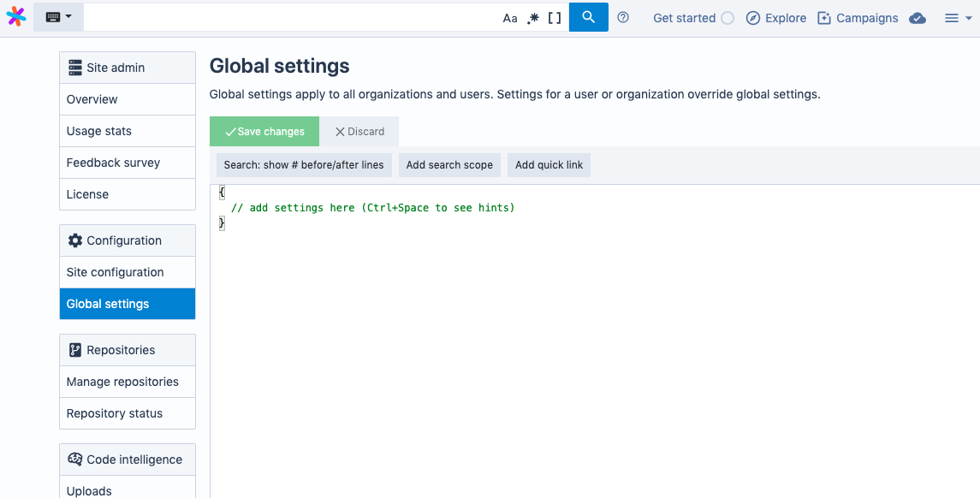The width and height of the screenshot is (980, 498).
Task: Click the comment line in settings editor
Action: pos(372,207)
